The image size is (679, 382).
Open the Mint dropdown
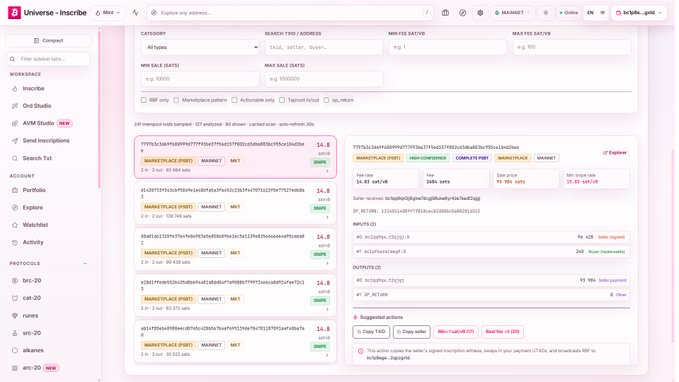tap(108, 13)
